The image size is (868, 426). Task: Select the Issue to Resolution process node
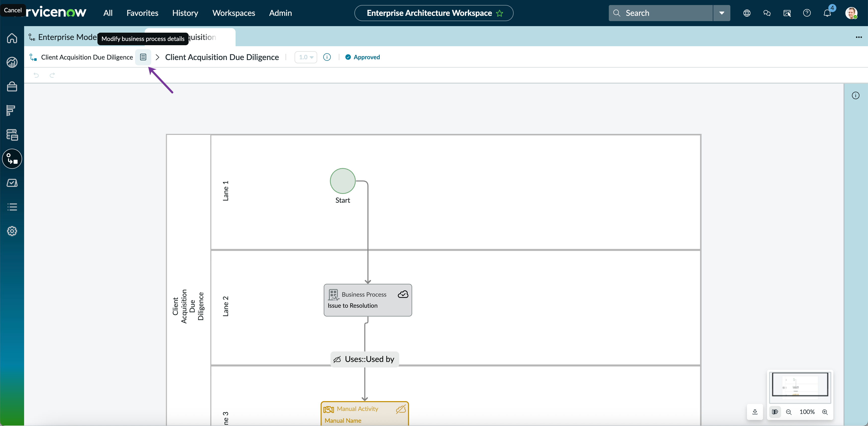click(368, 300)
